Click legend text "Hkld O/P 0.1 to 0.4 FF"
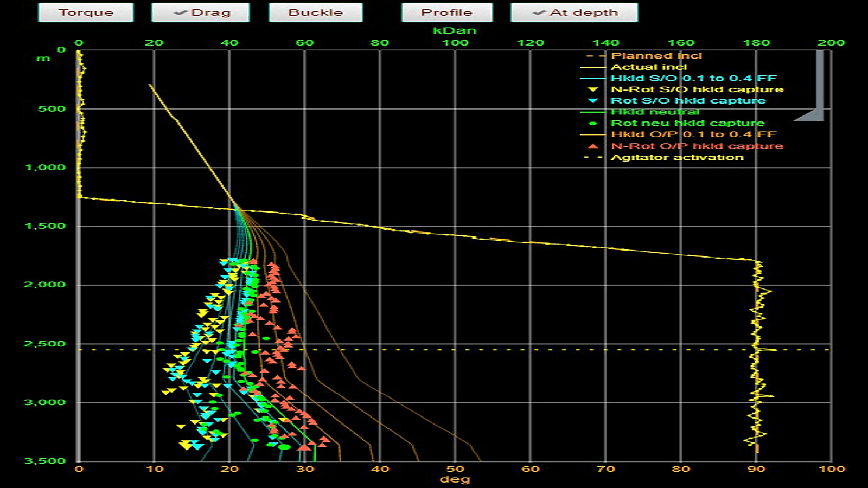Screen dimensions: 868x488 (x=694, y=134)
